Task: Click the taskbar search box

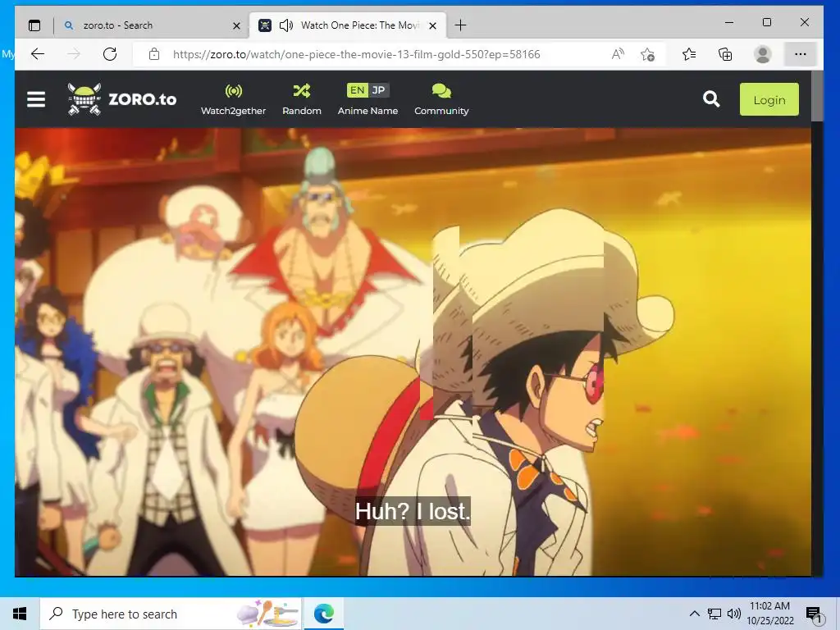Action: click(x=171, y=614)
